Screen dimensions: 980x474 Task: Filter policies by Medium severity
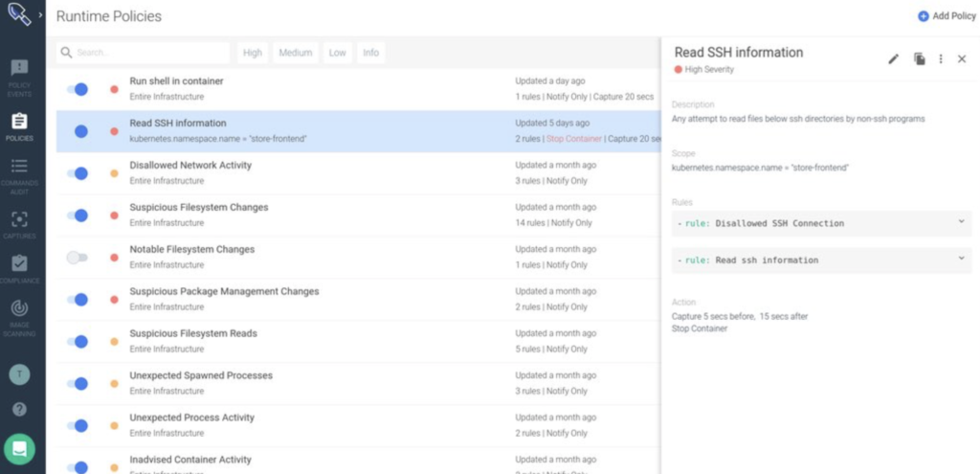(x=295, y=53)
